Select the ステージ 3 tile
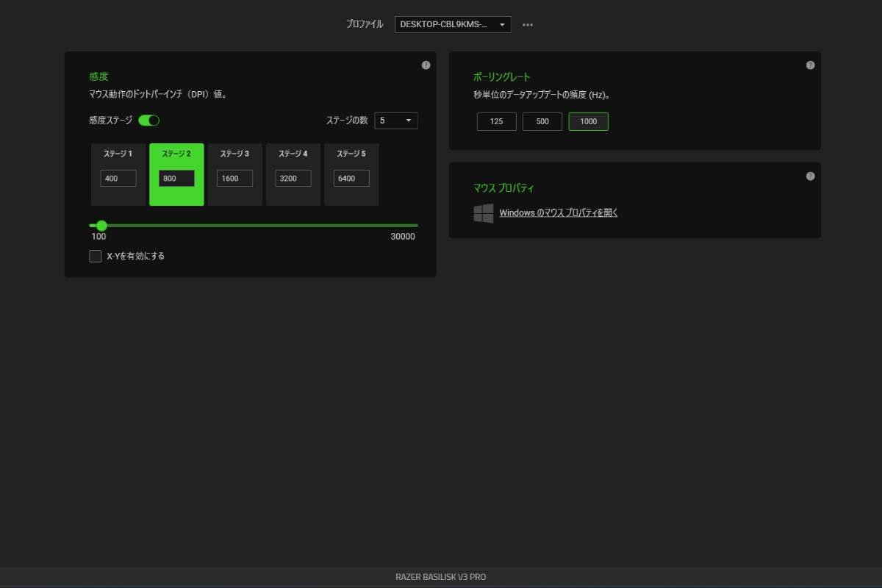Image resolution: width=882 pixels, height=588 pixels. pyautogui.click(x=234, y=174)
